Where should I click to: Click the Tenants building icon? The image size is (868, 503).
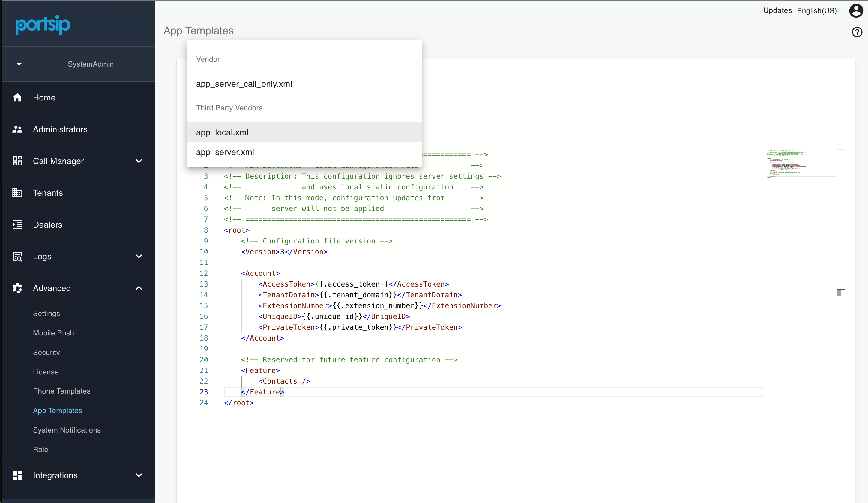(17, 193)
